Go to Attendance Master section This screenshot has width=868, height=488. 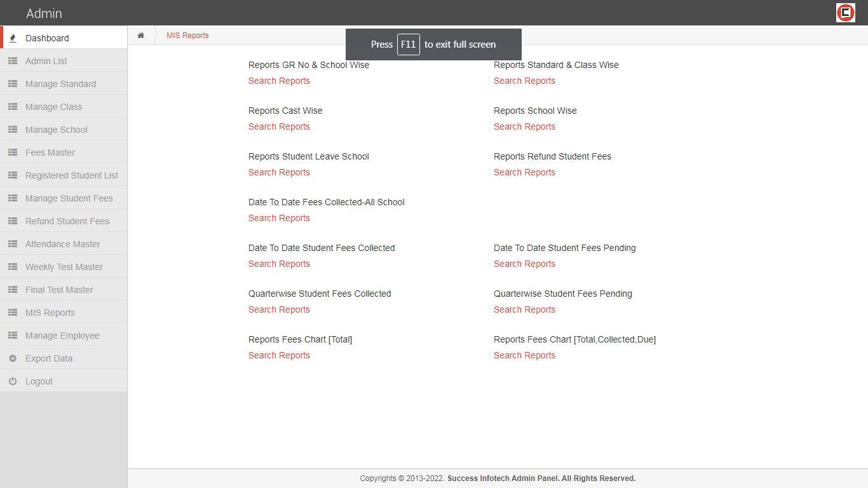tap(62, 244)
